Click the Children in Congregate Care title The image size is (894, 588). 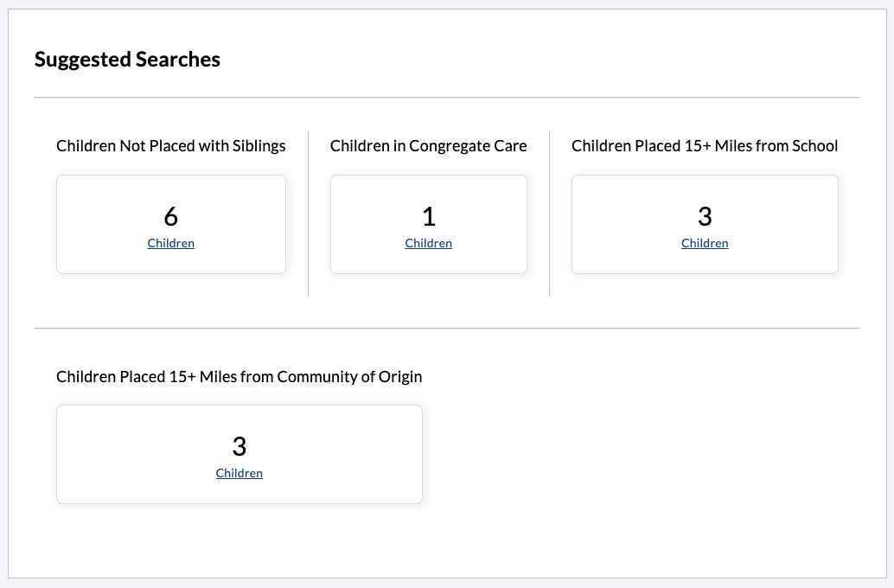[x=429, y=146]
